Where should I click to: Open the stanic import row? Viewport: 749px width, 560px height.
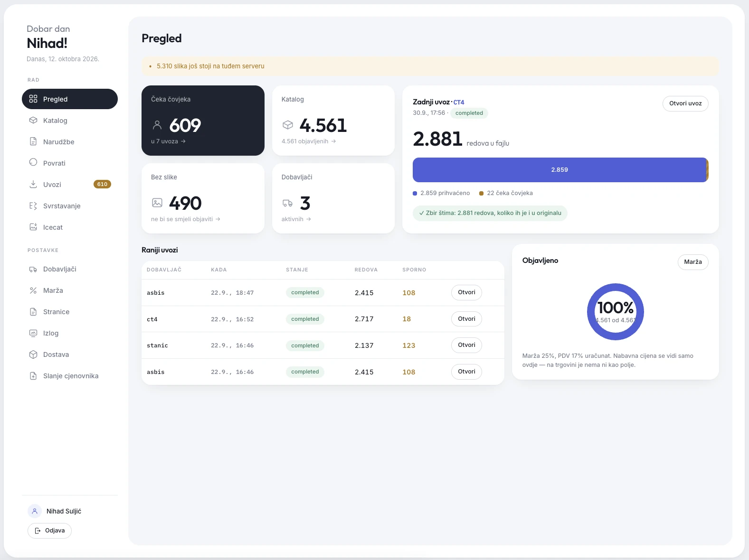coord(466,345)
